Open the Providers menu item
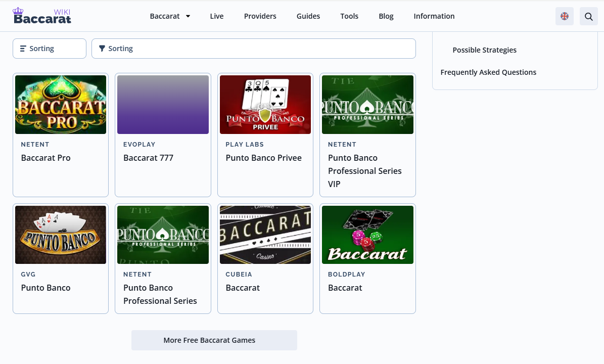604x364 pixels. (260, 16)
